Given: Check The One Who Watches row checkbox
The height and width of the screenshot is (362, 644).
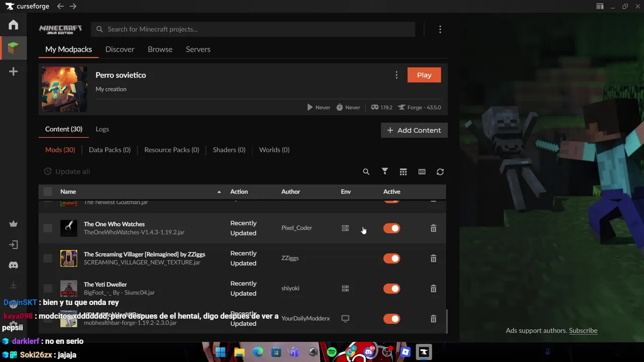Looking at the screenshot, I should (x=48, y=228).
